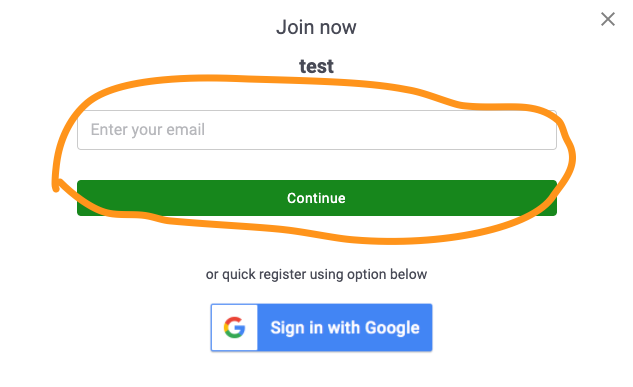Click the middle of the email input box
Screen dimensions: 633x387
click(x=317, y=130)
